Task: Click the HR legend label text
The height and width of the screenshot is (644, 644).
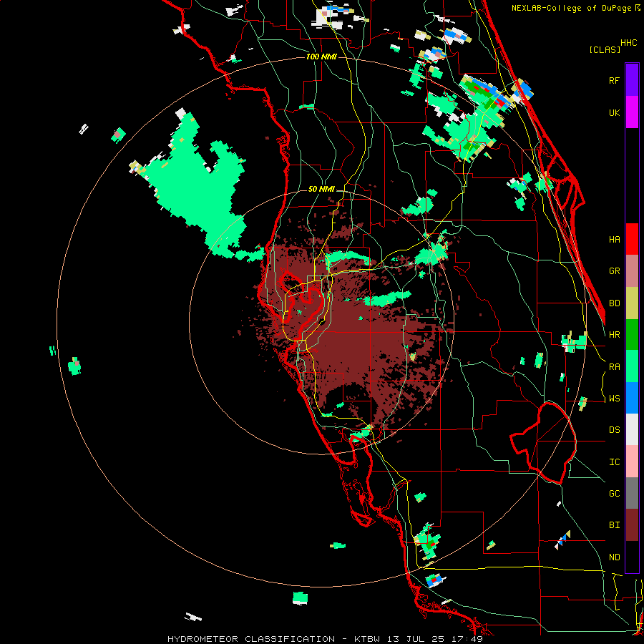Action: 614,335
